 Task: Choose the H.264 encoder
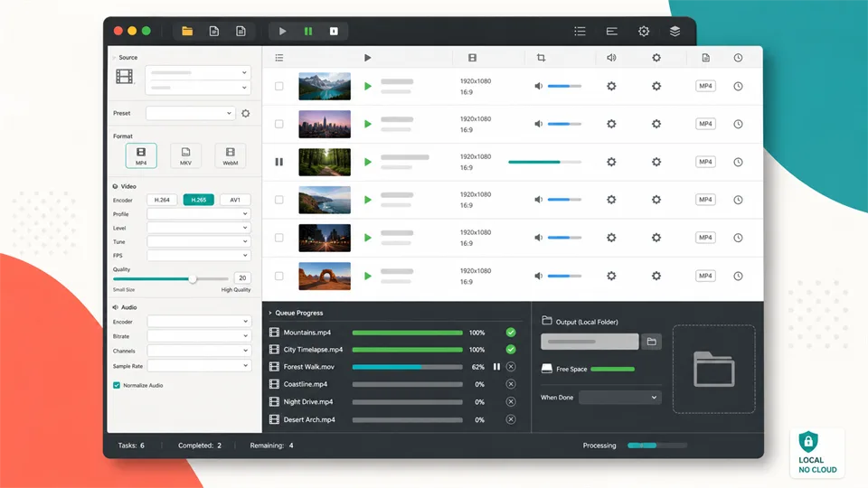pos(162,200)
